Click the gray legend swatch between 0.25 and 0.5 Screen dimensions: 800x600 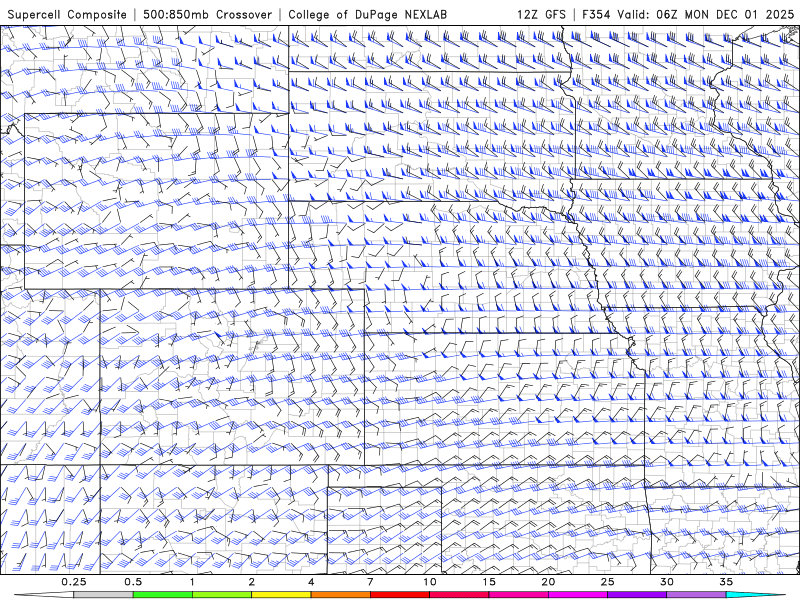click(x=103, y=595)
